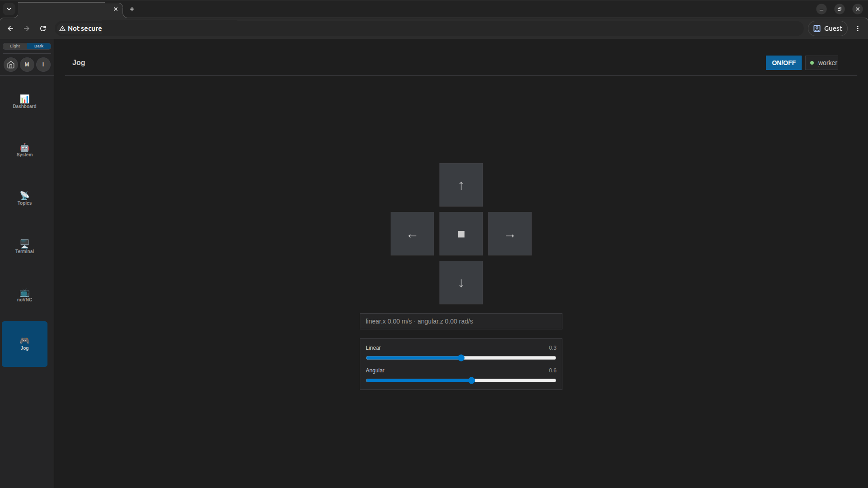Click the Angular speed slider handle
Image resolution: width=868 pixels, height=488 pixels.
click(472, 380)
